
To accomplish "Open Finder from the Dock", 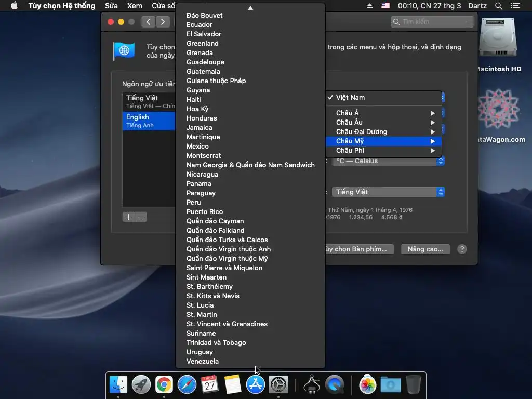I will 118,385.
